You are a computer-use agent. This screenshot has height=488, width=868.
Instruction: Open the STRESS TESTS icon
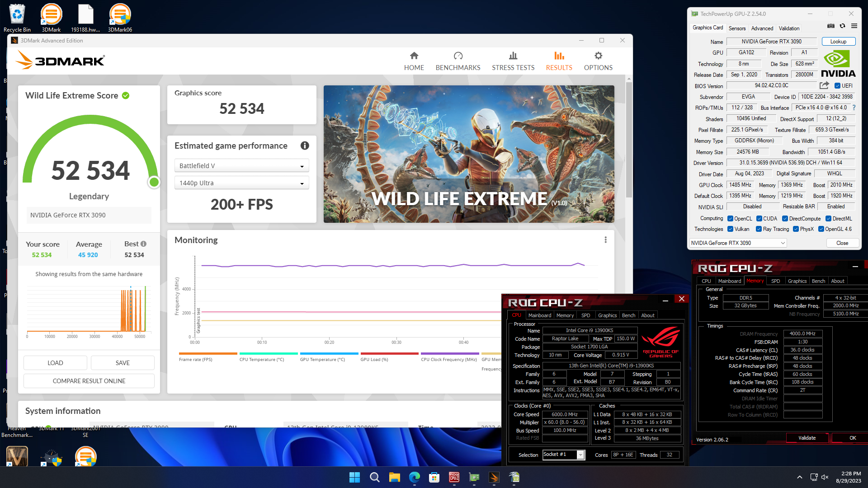(x=513, y=56)
